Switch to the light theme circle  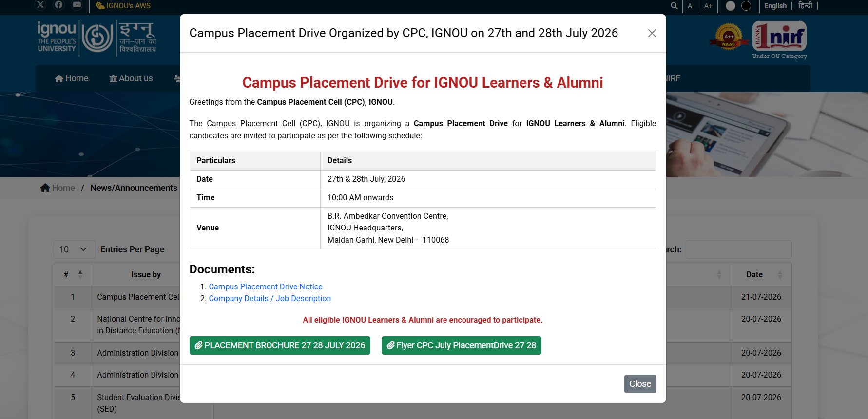tap(731, 6)
